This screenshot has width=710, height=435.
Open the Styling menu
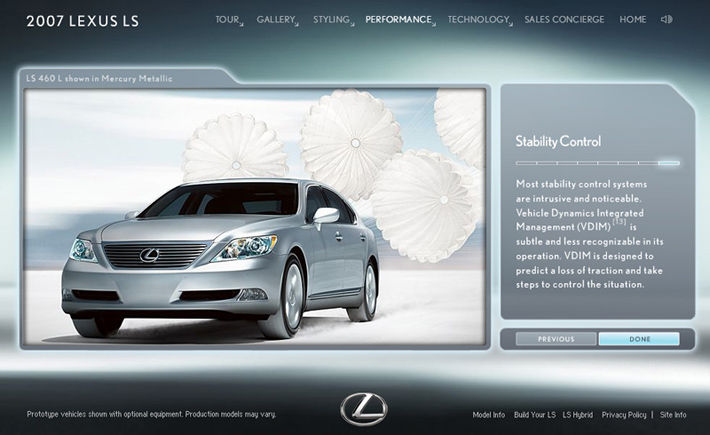click(x=331, y=19)
